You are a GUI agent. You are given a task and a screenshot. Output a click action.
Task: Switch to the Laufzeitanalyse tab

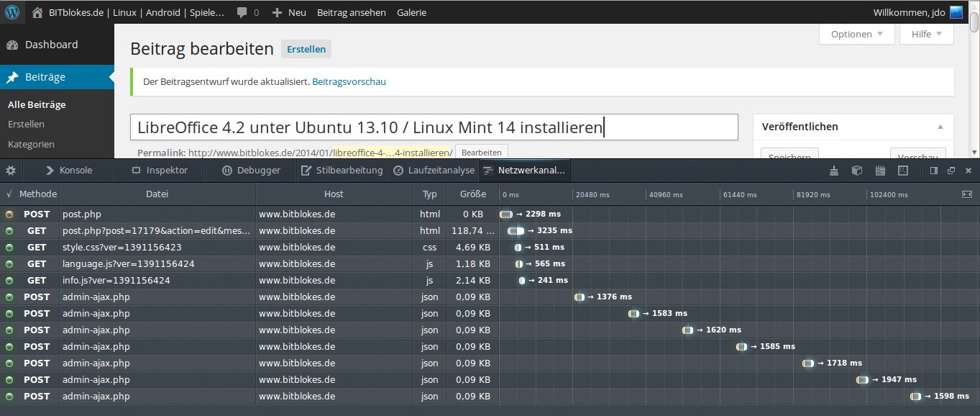click(x=434, y=171)
